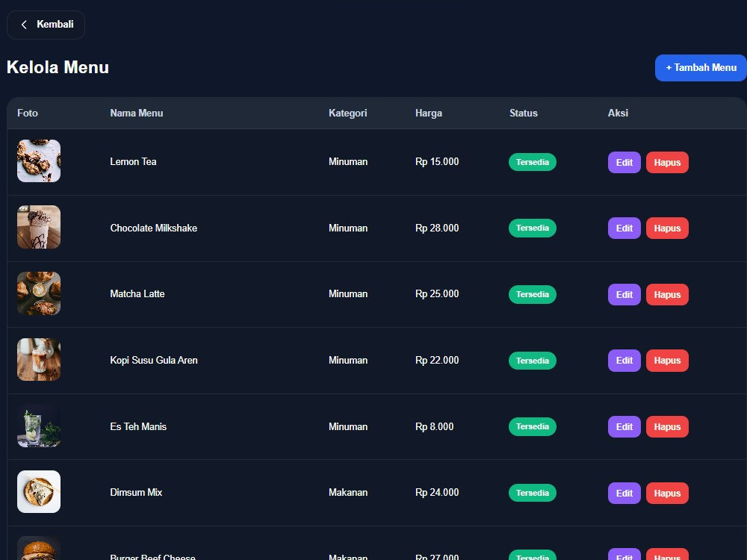This screenshot has height=560, width=747.
Task: Click the Rp 28.000 price
Action: 437,228
